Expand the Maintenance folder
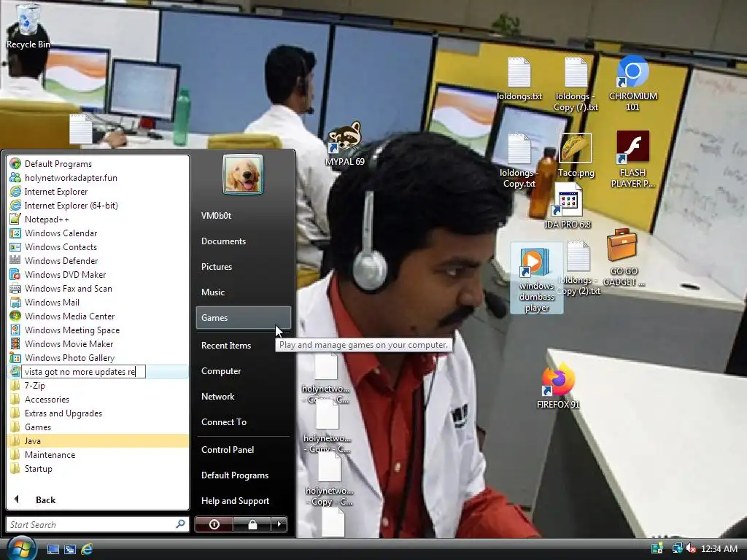The width and height of the screenshot is (747, 560). [98, 454]
